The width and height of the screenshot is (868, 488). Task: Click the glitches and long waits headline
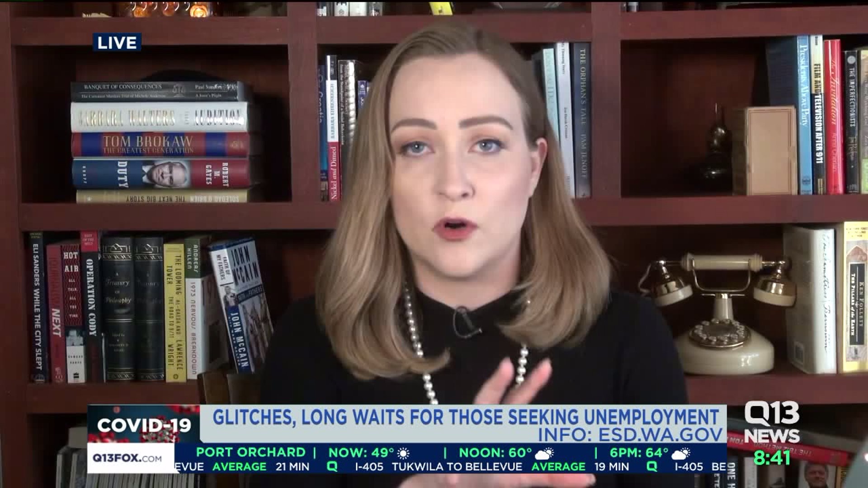pos(465,417)
